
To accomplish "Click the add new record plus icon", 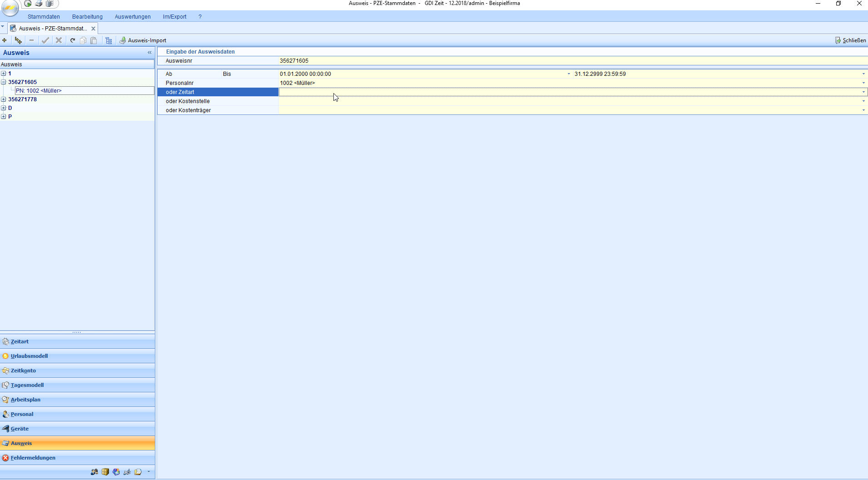I will point(5,40).
